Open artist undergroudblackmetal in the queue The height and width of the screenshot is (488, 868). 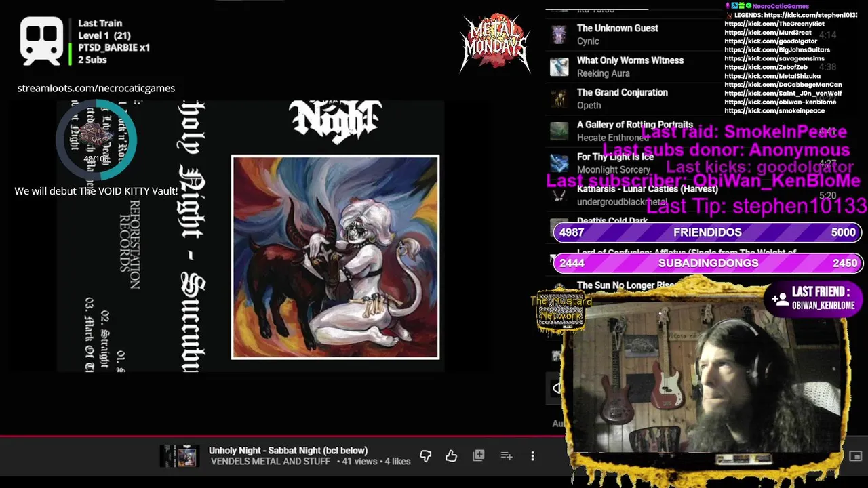(622, 202)
